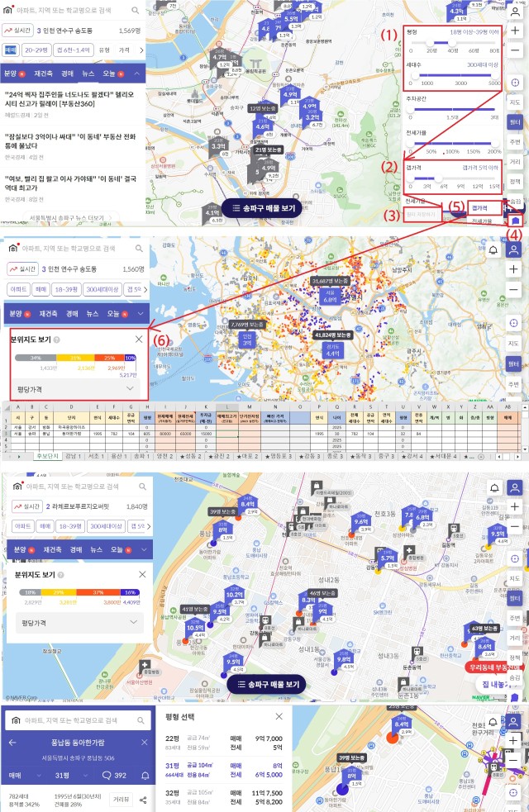Expand tab bar chevron in 1,840명 panel
This screenshot has height=812, width=529.
(145, 549)
